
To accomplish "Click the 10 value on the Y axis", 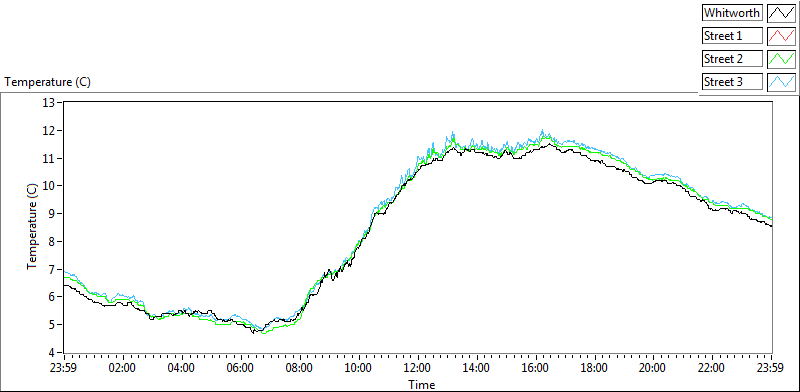I will tap(49, 186).
